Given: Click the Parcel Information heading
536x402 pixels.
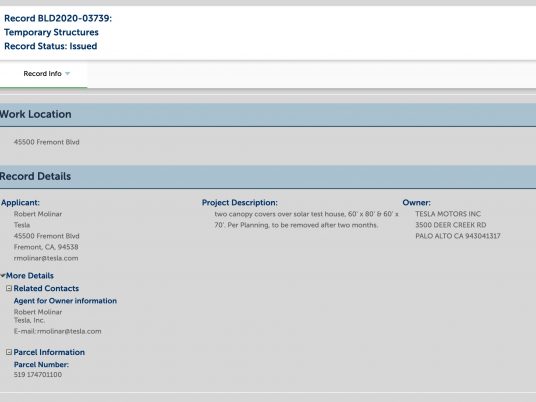Looking at the screenshot, I should (x=49, y=352).
